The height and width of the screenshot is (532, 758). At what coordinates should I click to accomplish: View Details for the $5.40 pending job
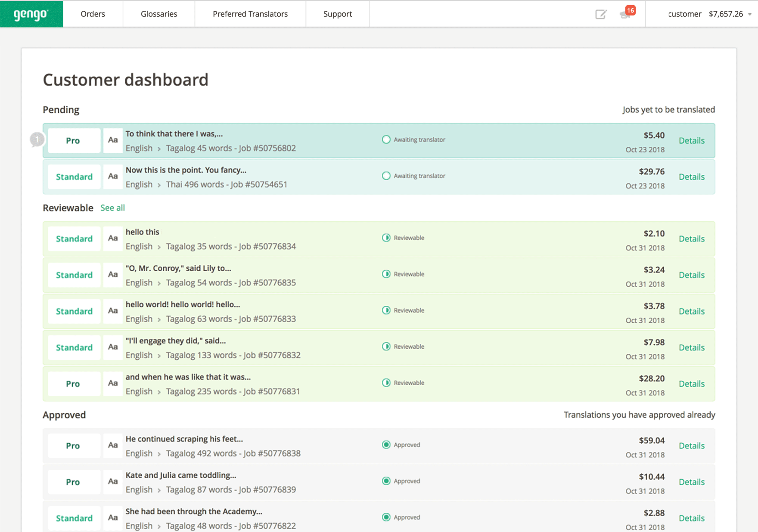coord(691,140)
